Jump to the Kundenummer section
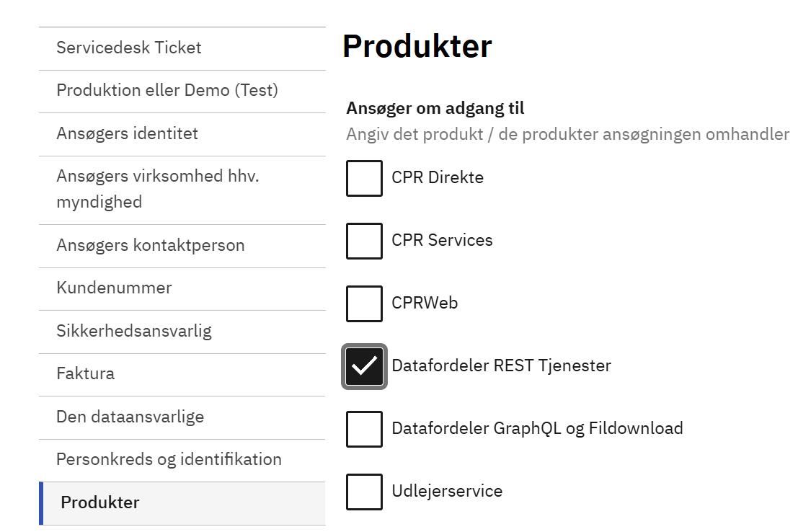 114,288
